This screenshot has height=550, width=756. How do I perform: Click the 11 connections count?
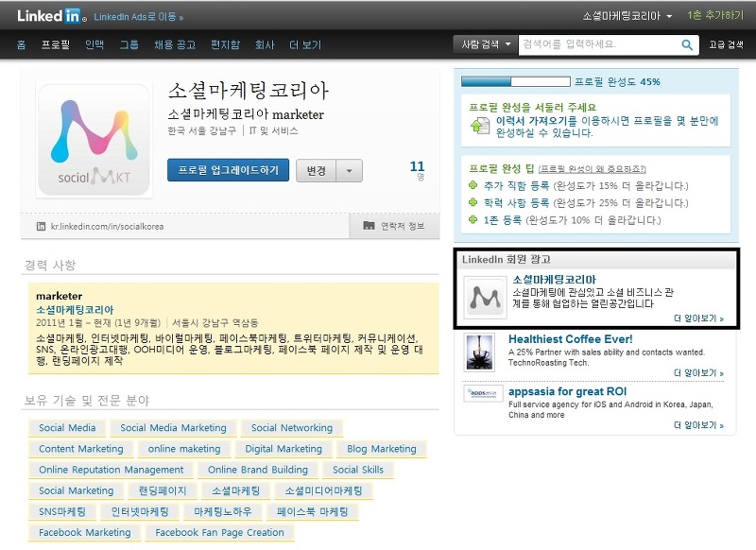(417, 166)
